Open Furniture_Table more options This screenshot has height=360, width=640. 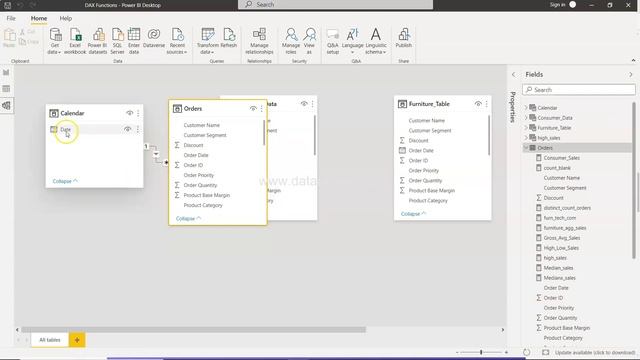pyautogui.click(x=487, y=104)
